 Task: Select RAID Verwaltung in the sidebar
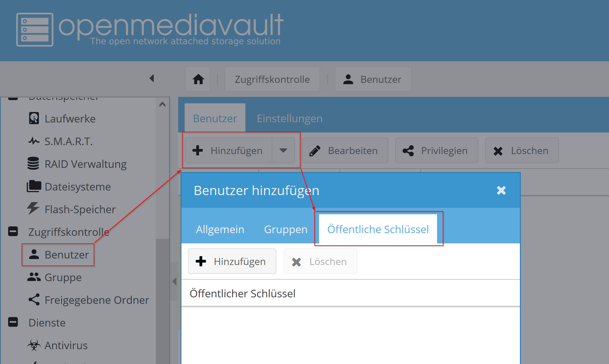(x=85, y=164)
